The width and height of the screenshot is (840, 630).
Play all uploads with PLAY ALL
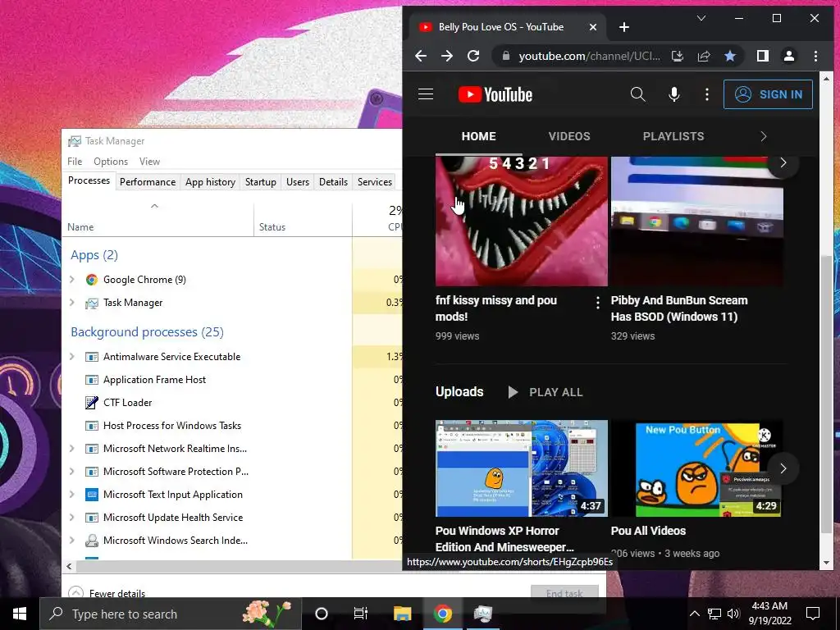pyautogui.click(x=545, y=392)
